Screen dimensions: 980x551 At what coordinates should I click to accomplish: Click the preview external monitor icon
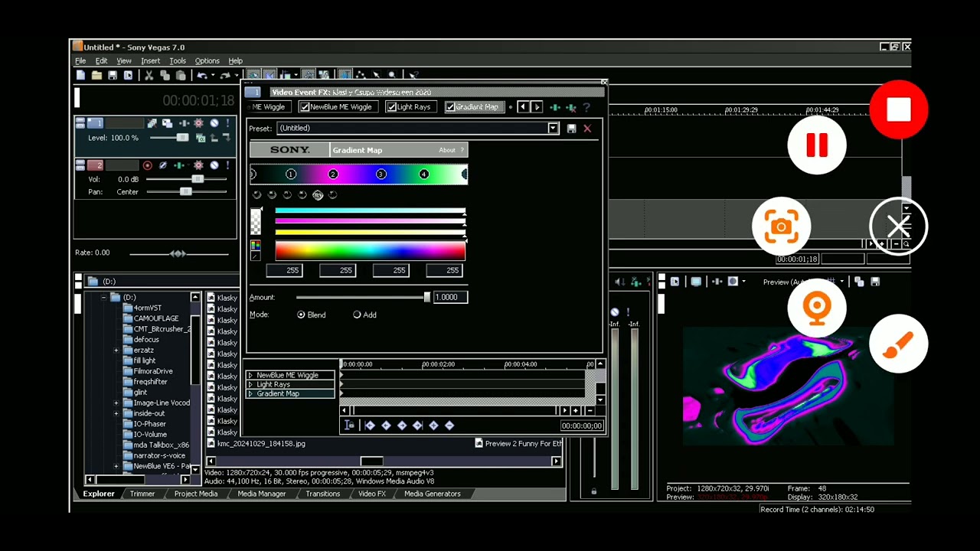click(695, 282)
